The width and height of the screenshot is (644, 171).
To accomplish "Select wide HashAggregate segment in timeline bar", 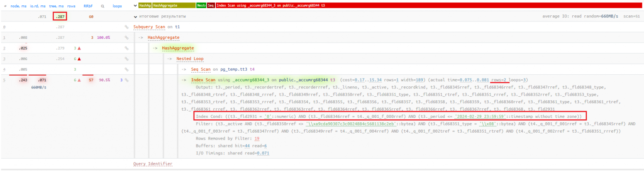I will coord(174,6).
